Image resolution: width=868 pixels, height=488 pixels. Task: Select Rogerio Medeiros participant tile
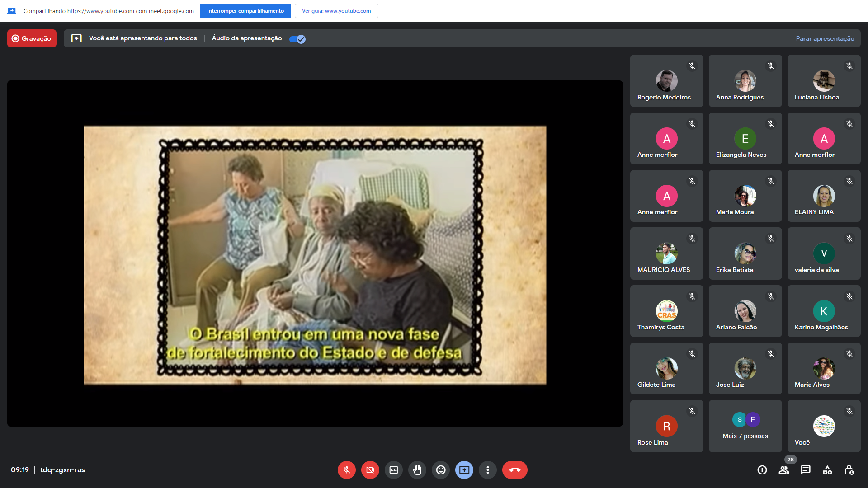[666, 81]
